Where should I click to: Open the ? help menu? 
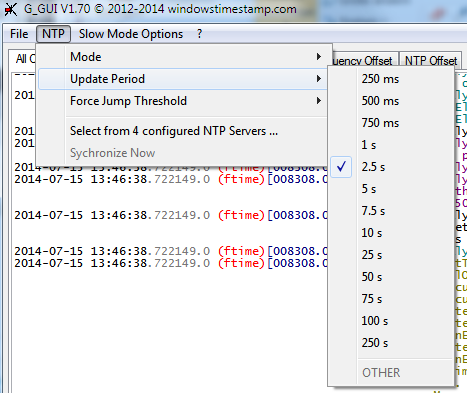pos(199,34)
